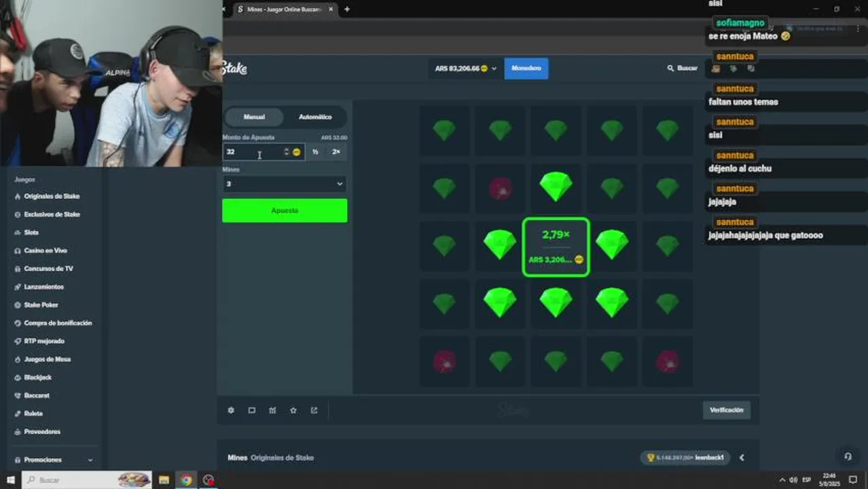868x489 pixels.
Task: Open Blackjack in sidebar
Action: 37,378
